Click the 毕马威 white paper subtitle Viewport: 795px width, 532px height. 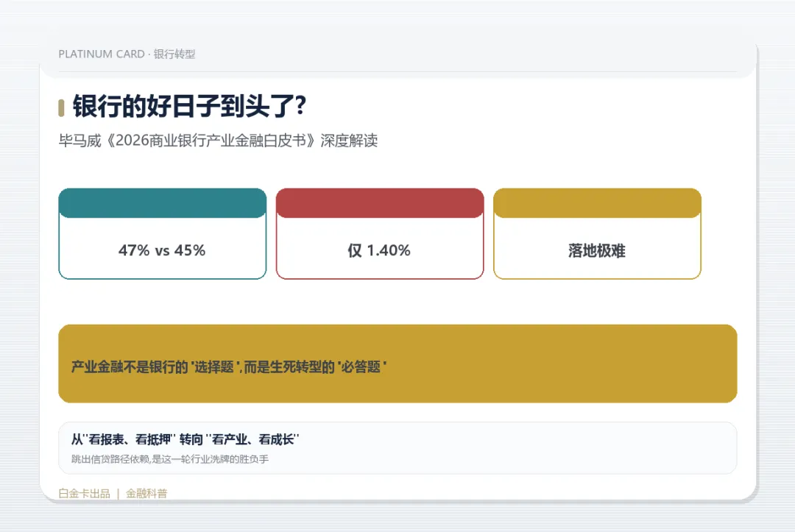[218, 141]
